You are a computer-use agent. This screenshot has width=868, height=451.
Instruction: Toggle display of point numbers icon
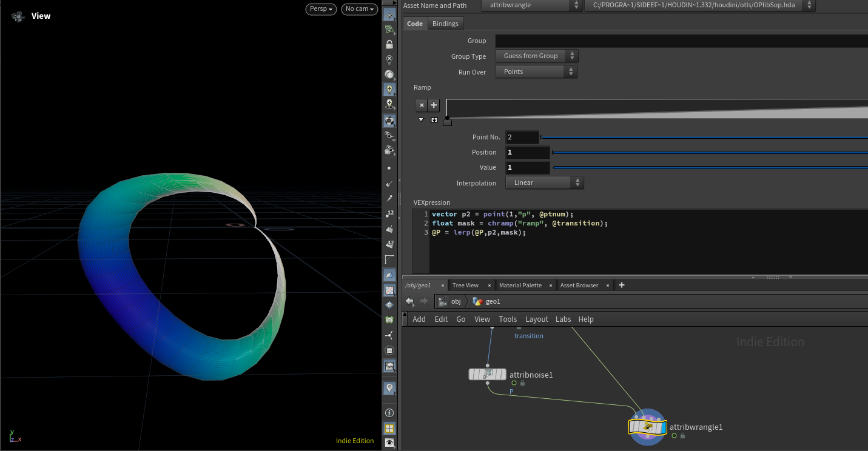coord(389,213)
